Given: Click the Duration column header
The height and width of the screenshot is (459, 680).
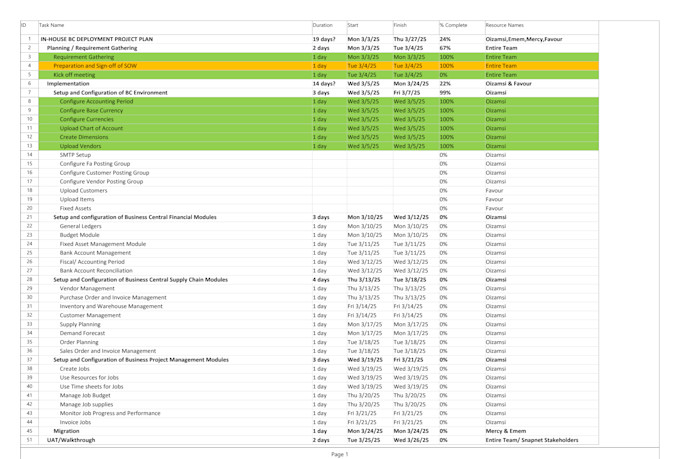Looking at the screenshot, I should [x=323, y=25].
